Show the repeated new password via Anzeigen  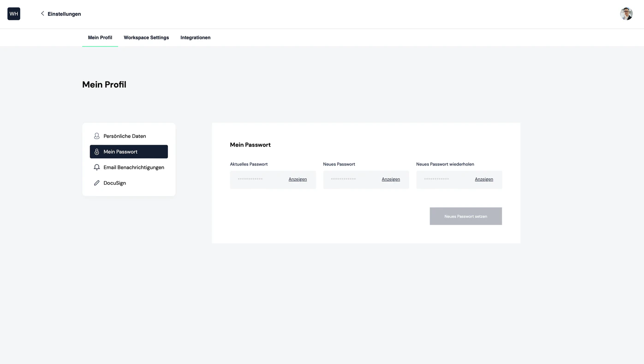484,179
